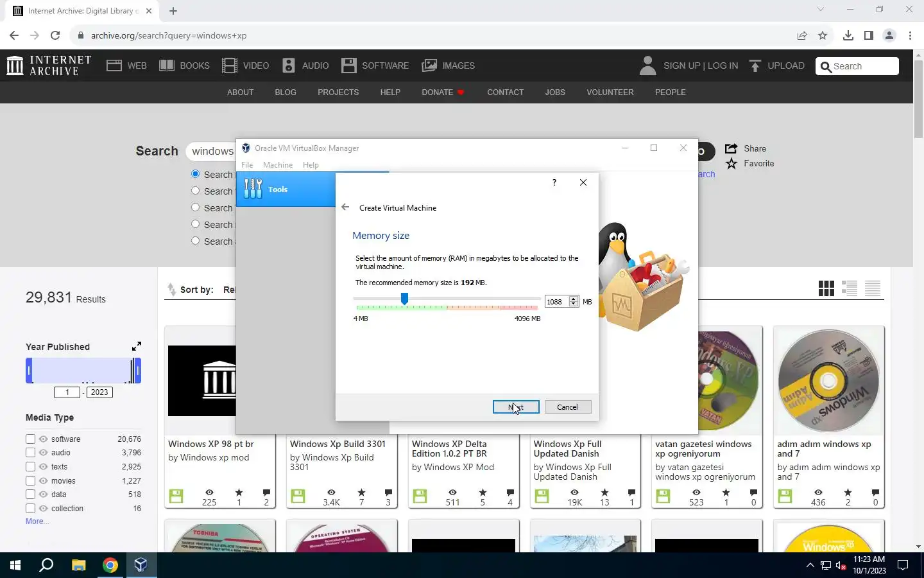Screen dimensions: 924x578
Task: Toggle eye icon next to software
Action: [x=43, y=439]
